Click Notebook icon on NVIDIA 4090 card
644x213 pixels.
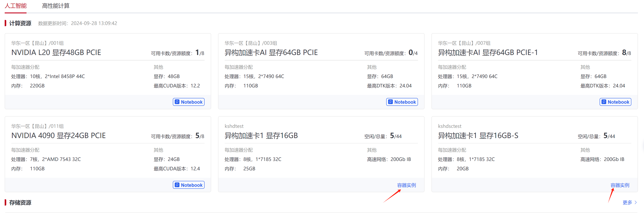(x=177, y=185)
